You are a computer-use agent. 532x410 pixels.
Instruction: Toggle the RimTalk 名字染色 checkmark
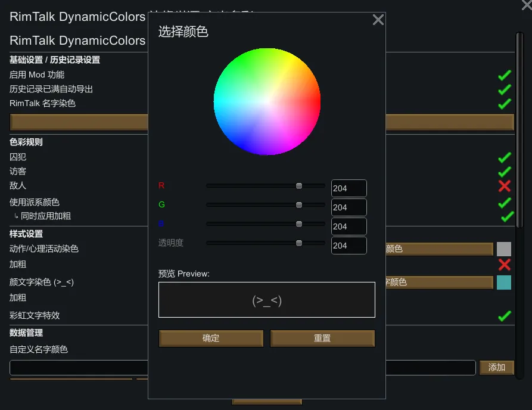tap(504, 104)
